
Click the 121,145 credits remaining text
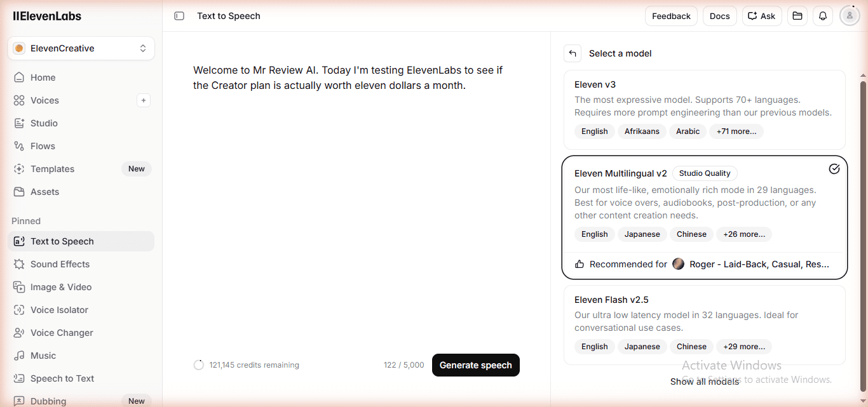tap(254, 365)
